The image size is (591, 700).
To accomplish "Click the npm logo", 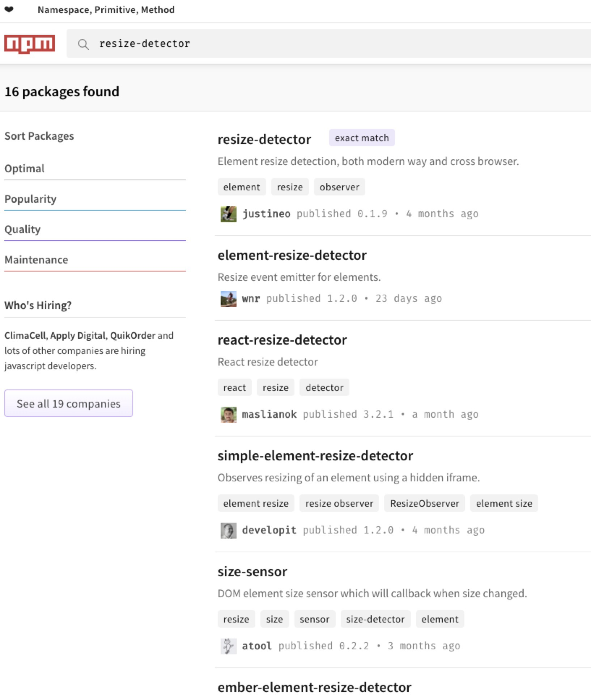I will click(30, 44).
